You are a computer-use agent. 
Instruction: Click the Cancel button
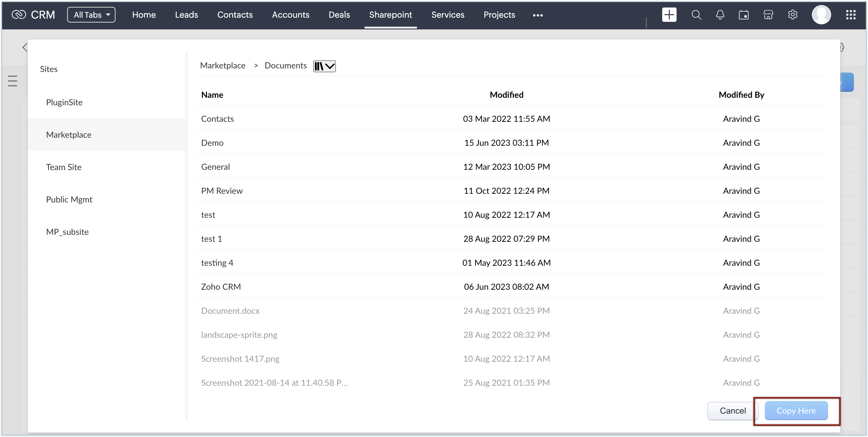tap(732, 410)
